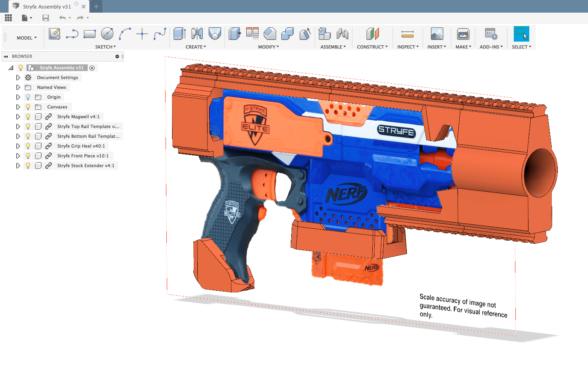
Task: Activate the Hole tool icon
Action: tap(214, 34)
